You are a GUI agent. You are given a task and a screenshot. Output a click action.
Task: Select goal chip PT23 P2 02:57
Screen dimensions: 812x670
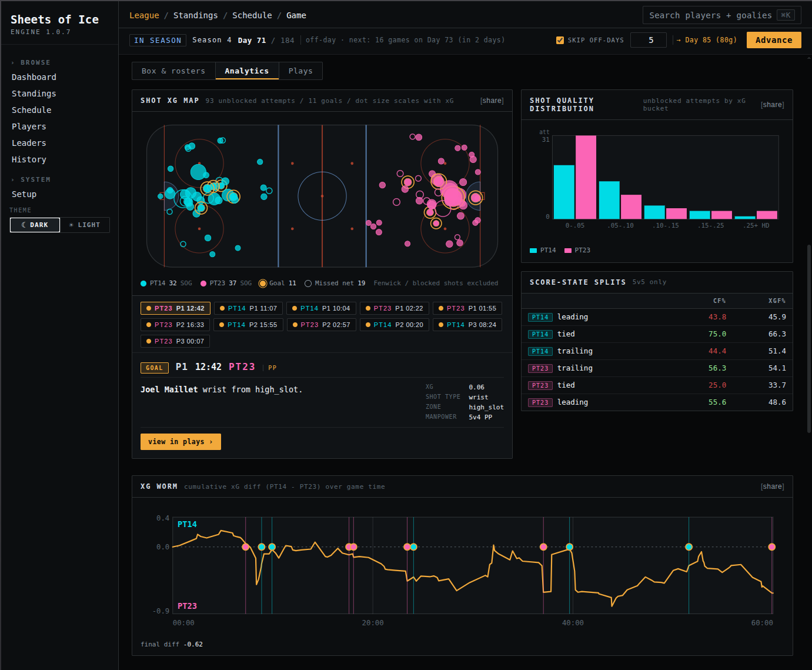coord(321,325)
